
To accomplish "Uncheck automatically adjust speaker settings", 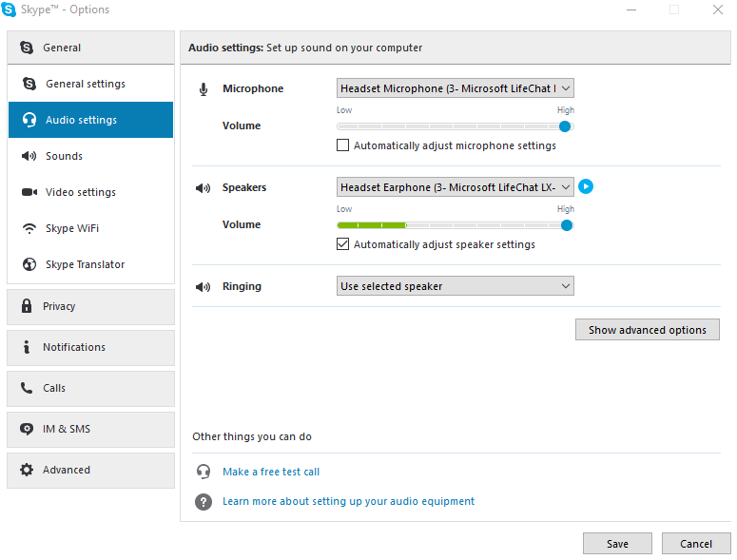I will pyautogui.click(x=342, y=243).
